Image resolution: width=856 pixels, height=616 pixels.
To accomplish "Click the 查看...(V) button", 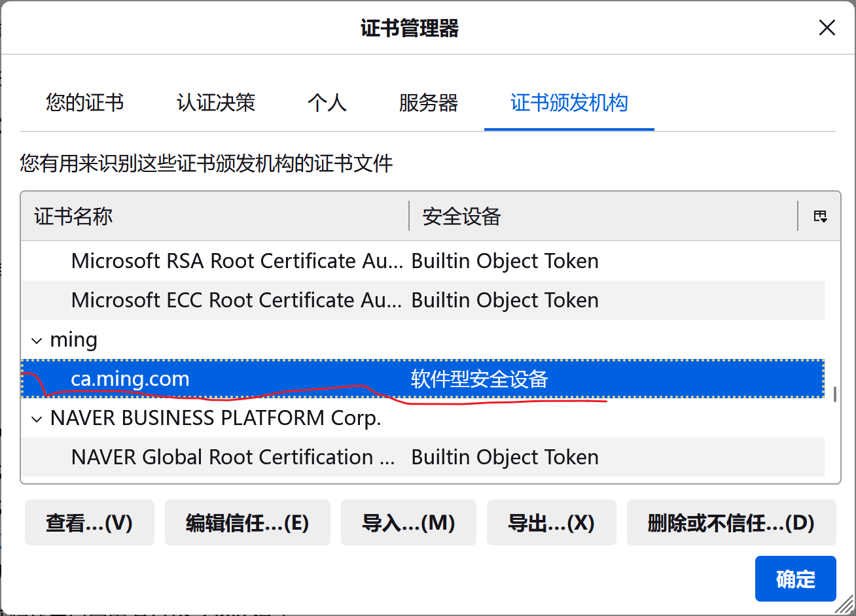I will pyautogui.click(x=89, y=522).
